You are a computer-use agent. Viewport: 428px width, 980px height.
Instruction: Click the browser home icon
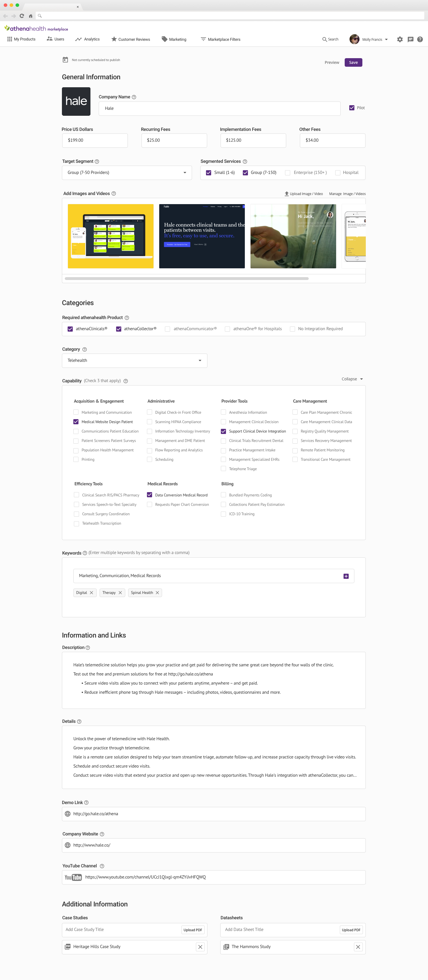coord(31,16)
